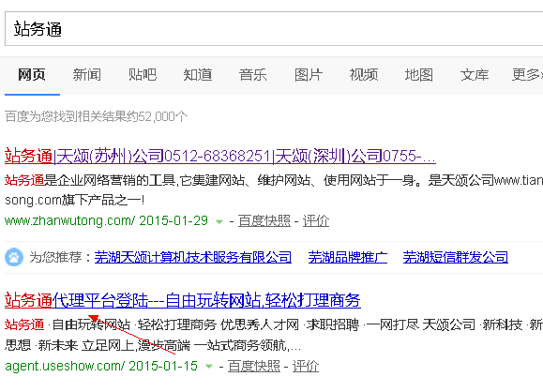Expand the 更多 menu
This screenshot has height=392, width=543.
point(527,75)
